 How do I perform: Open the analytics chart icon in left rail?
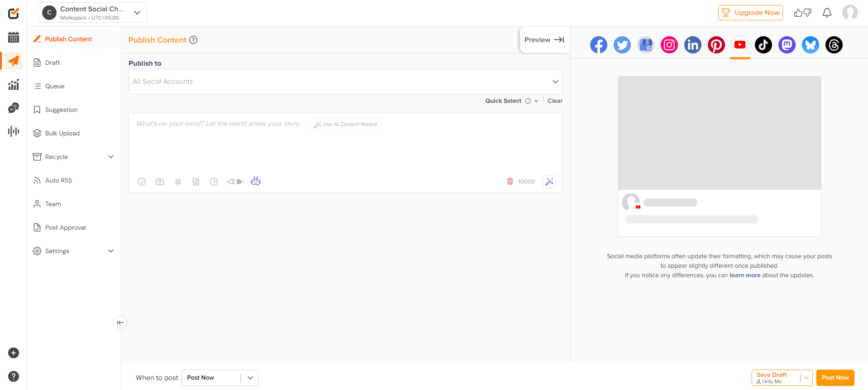[x=14, y=84]
